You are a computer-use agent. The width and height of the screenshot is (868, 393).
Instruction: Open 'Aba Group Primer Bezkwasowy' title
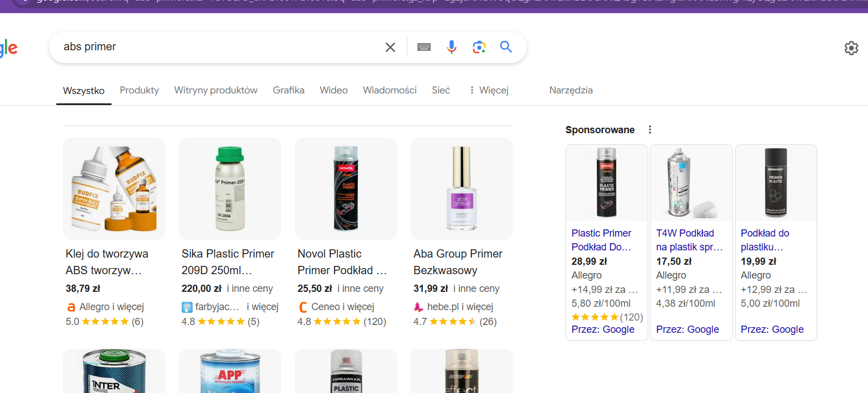tap(458, 262)
